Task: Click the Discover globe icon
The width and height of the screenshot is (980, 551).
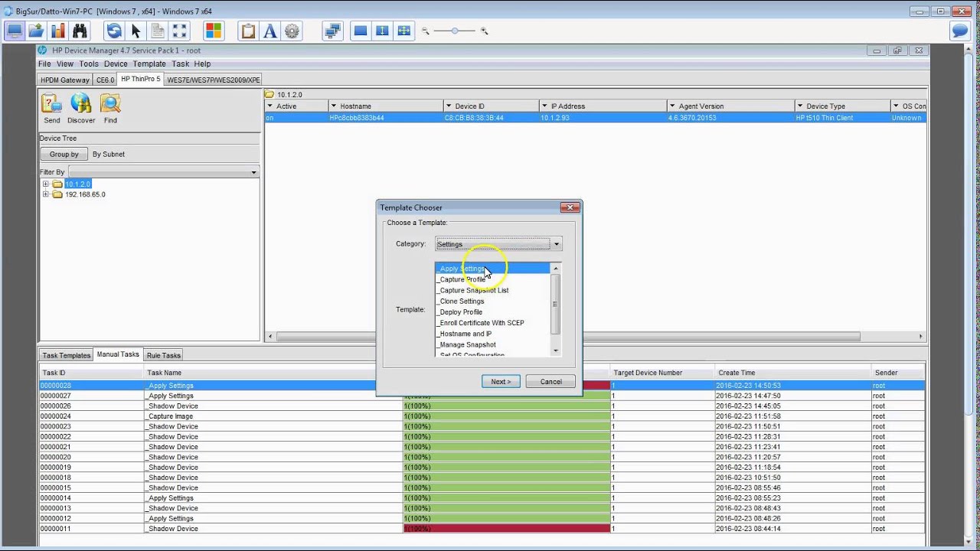Action: click(x=81, y=109)
